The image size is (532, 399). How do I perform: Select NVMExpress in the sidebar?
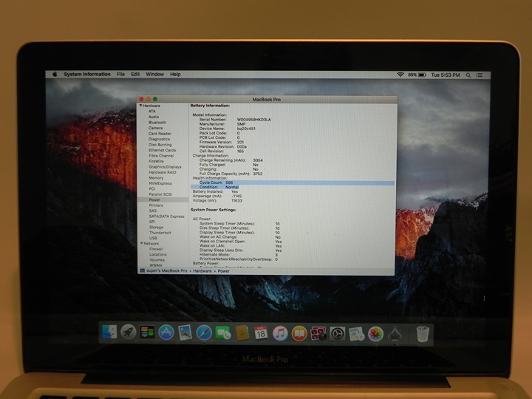tap(160, 183)
